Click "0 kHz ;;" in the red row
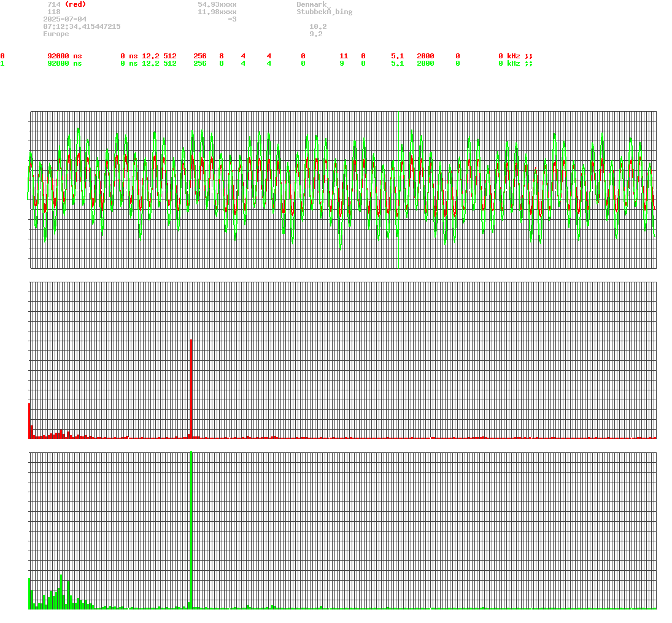672x623 pixels. (x=516, y=56)
